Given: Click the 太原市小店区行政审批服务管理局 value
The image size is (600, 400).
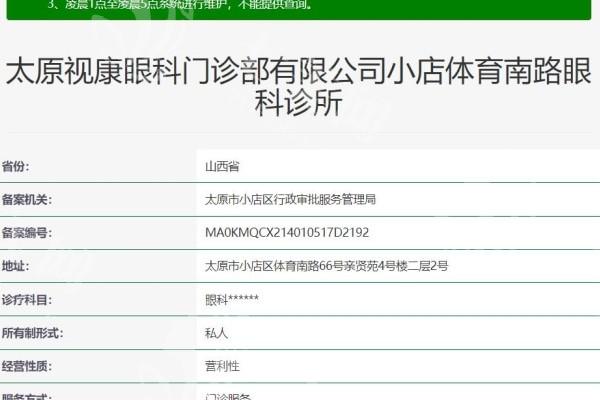Looking at the screenshot, I should coord(290,199).
